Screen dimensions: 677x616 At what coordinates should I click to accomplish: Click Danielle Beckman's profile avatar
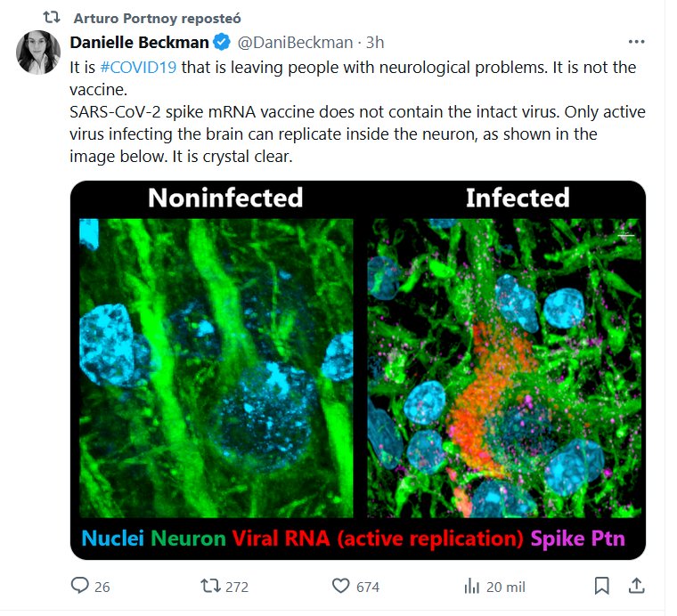pyautogui.click(x=38, y=53)
